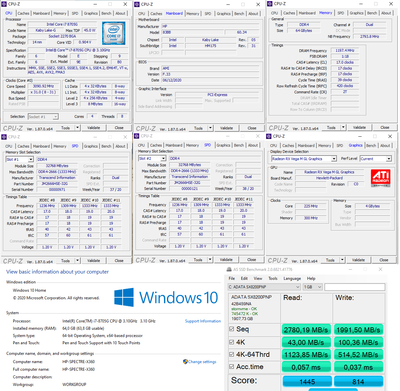
Task: Click the ATI Radeon logo in Graphics window
Action: point(381,178)
